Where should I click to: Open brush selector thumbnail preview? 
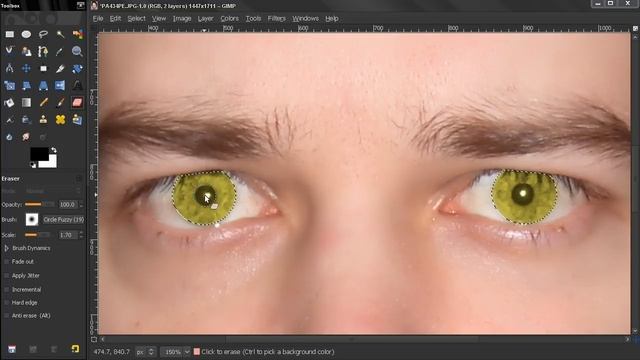(32, 220)
